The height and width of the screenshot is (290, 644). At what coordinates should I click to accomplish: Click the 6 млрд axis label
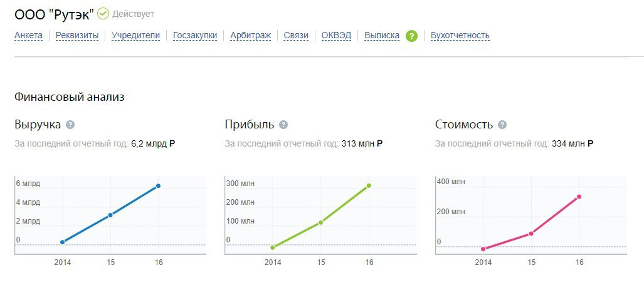tap(28, 184)
